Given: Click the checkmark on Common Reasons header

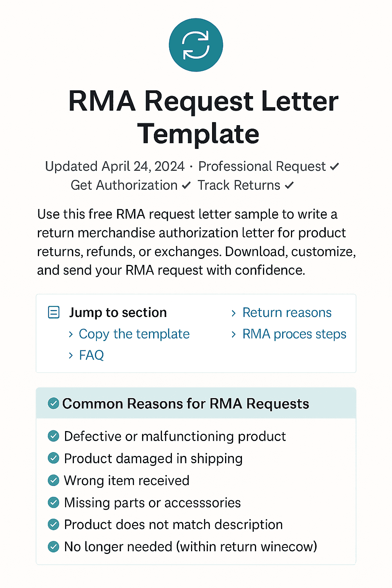Looking at the screenshot, I should pos(53,403).
